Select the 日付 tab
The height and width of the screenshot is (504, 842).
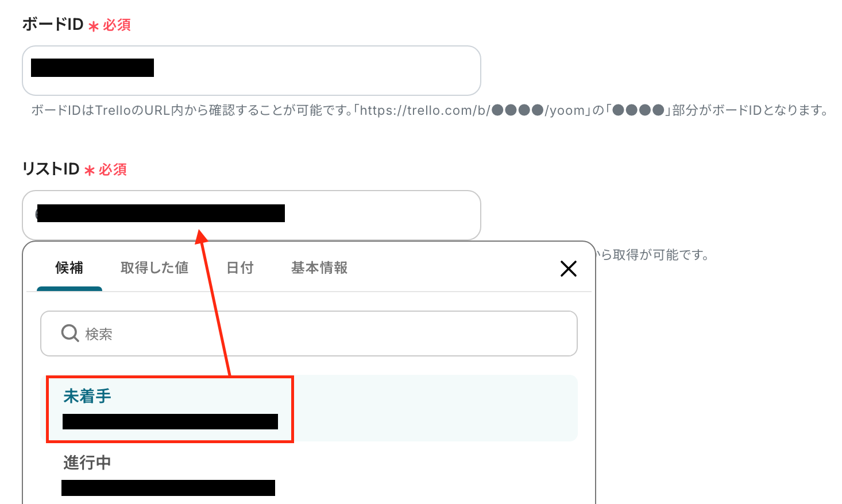pos(240,268)
